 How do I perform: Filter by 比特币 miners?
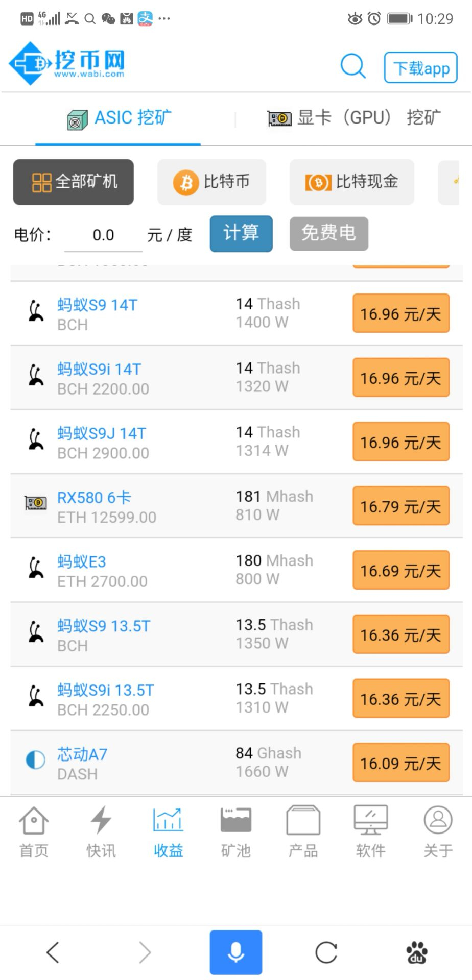[211, 182]
